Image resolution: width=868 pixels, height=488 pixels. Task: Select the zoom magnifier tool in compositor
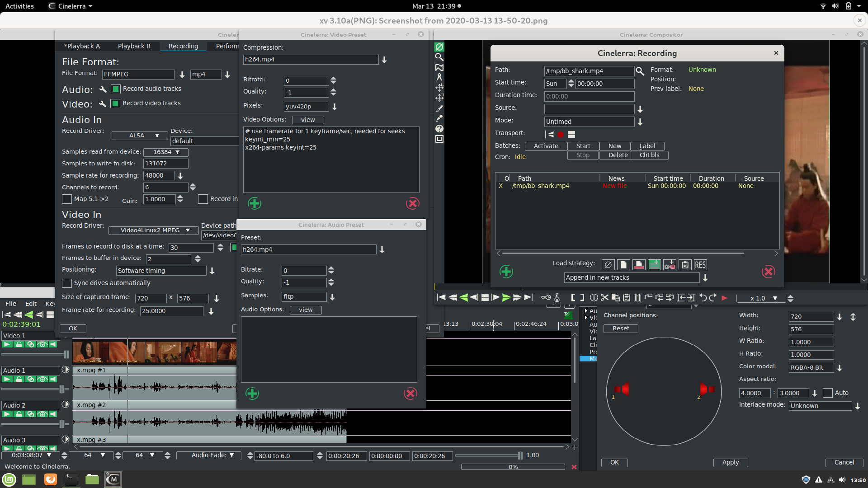[439, 57]
